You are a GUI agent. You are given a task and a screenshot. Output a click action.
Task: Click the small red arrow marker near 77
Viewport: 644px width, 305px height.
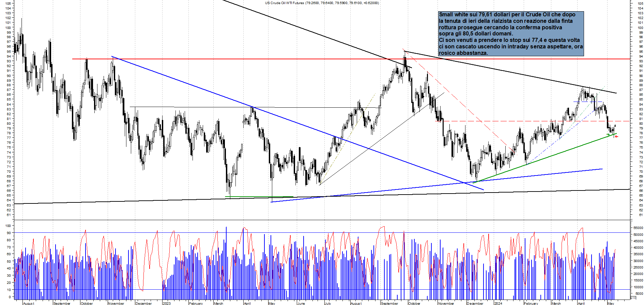[616, 137]
